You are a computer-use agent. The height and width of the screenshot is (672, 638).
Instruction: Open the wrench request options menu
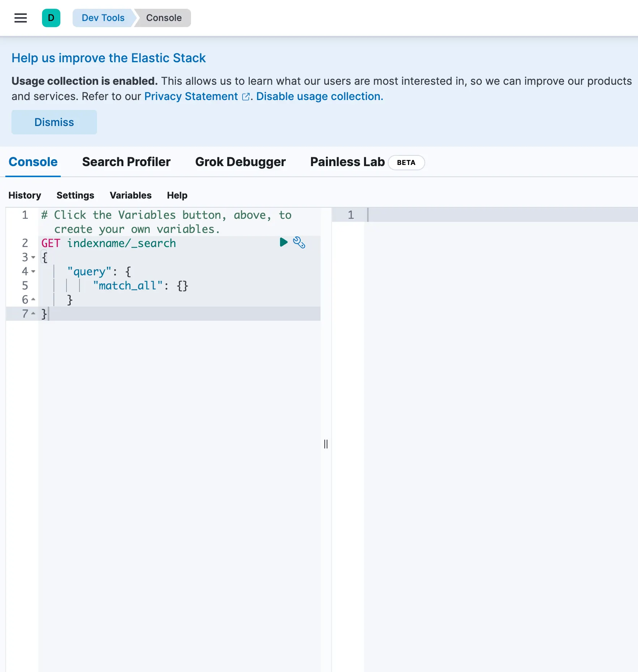(299, 242)
